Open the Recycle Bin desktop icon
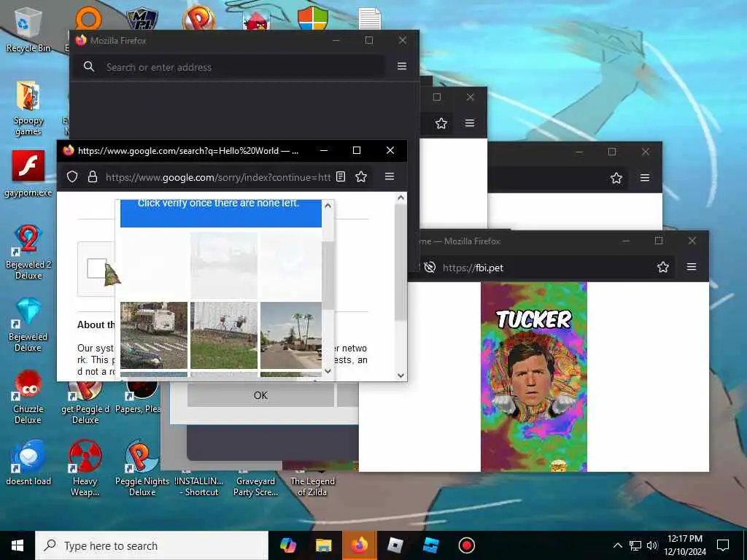Viewport: 747px width, 560px height. click(28, 29)
